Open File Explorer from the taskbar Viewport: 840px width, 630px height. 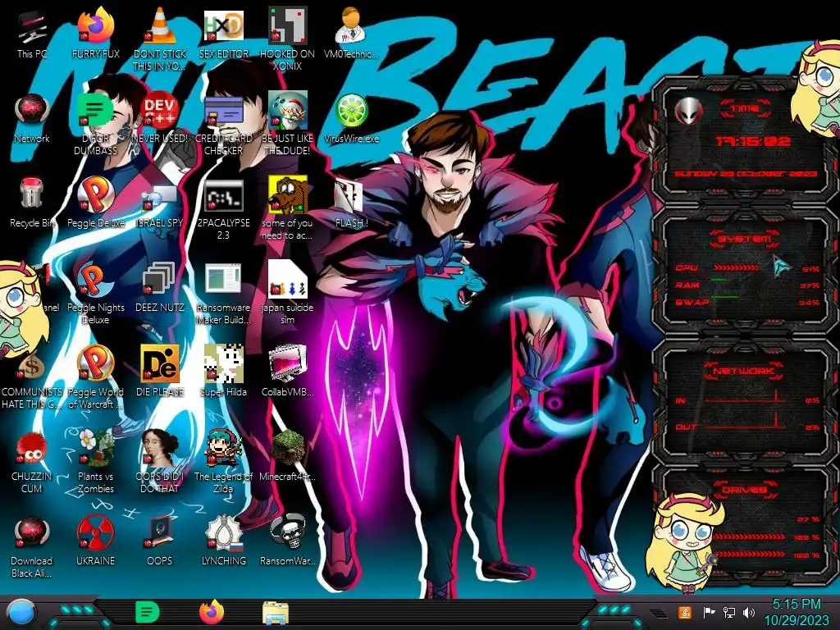pyautogui.click(x=276, y=614)
